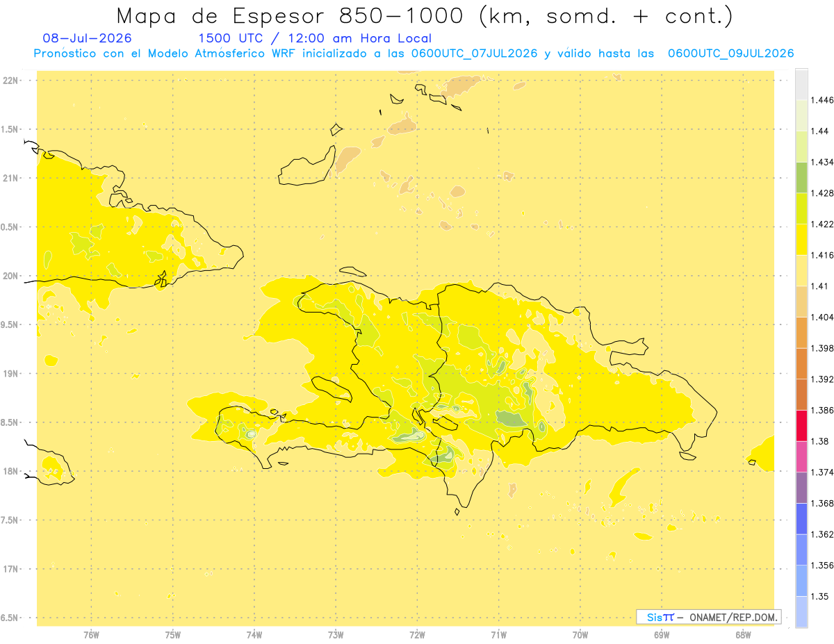Click the legend value "1.392"
The width and height of the screenshot is (834, 644).
coord(822,379)
